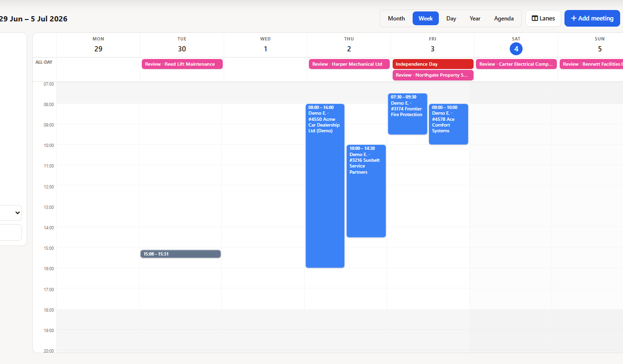Image resolution: width=623 pixels, height=364 pixels.
Task: Select the THU 2 day header
Action: click(x=349, y=45)
